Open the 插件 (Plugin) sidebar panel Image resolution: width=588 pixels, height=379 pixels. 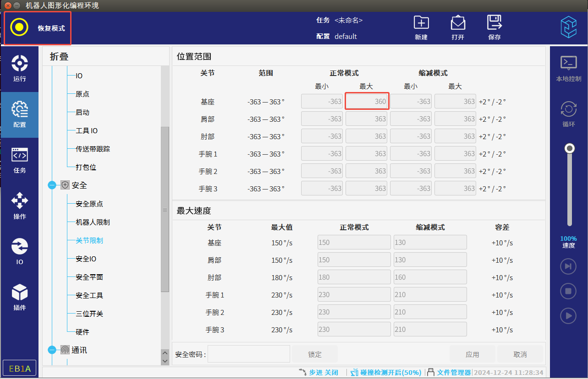20,297
